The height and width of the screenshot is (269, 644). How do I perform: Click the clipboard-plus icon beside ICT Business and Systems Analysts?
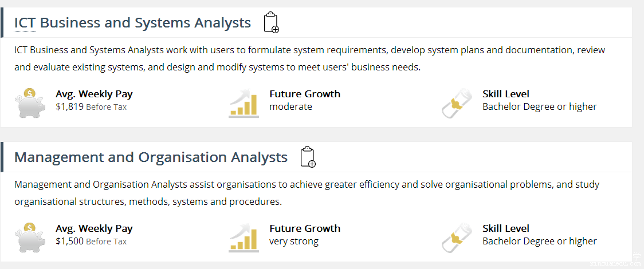(271, 23)
